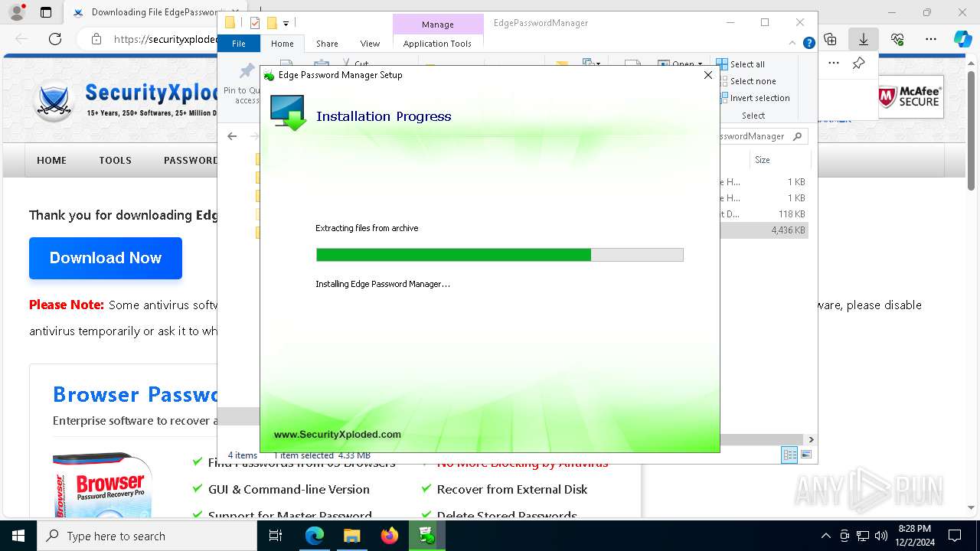Screen dimensions: 980x551
Task: Click Invert selection in the ribbon
Action: (x=753, y=98)
